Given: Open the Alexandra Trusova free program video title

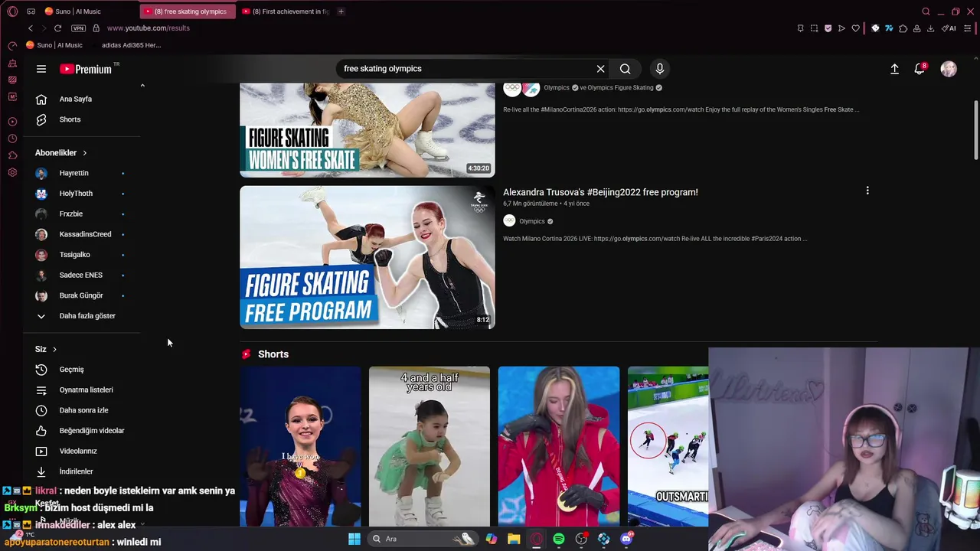Looking at the screenshot, I should click(x=600, y=192).
